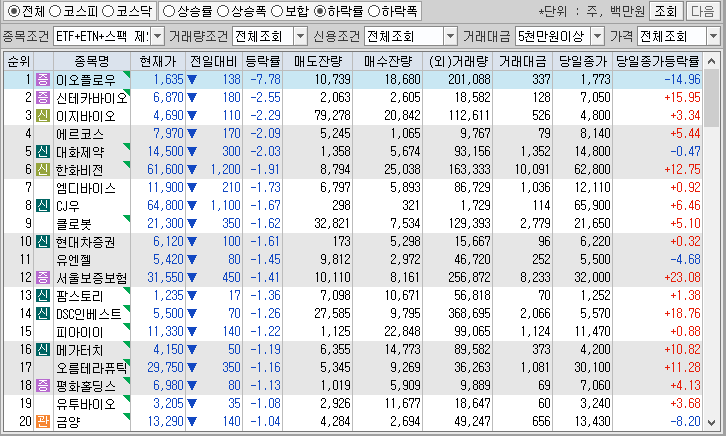726x436 pixels.
Task: Click the 신 badge next to 현대차증권
Action: pos(43,241)
